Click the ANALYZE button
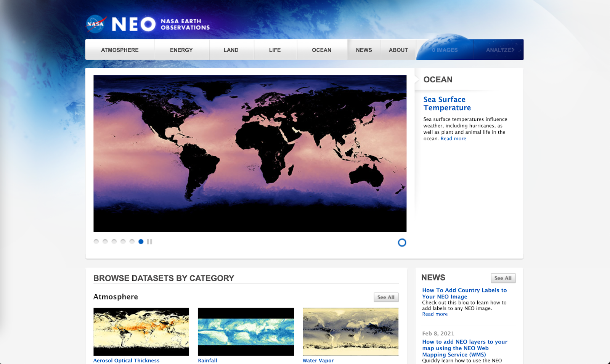The height and width of the screenshot is (364, 610). click(x=499, y=50)
